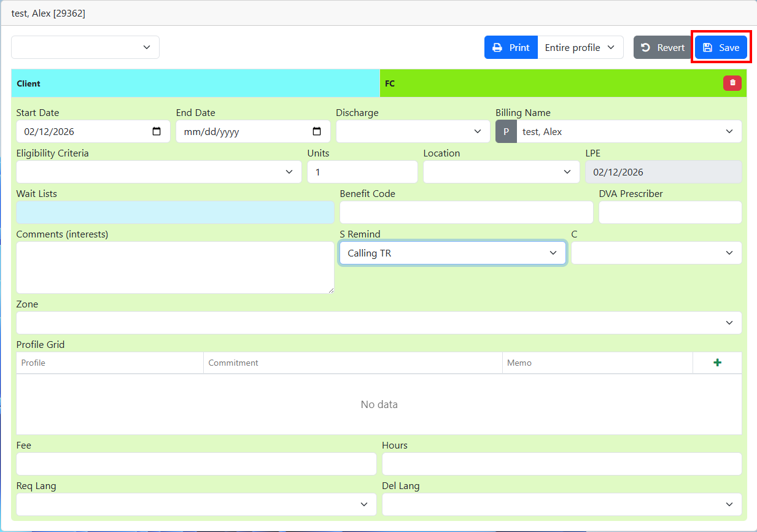The width and height of the screenshot is (757, 532).
Task: Open the Entire profile dropdown
Action: 580,47
